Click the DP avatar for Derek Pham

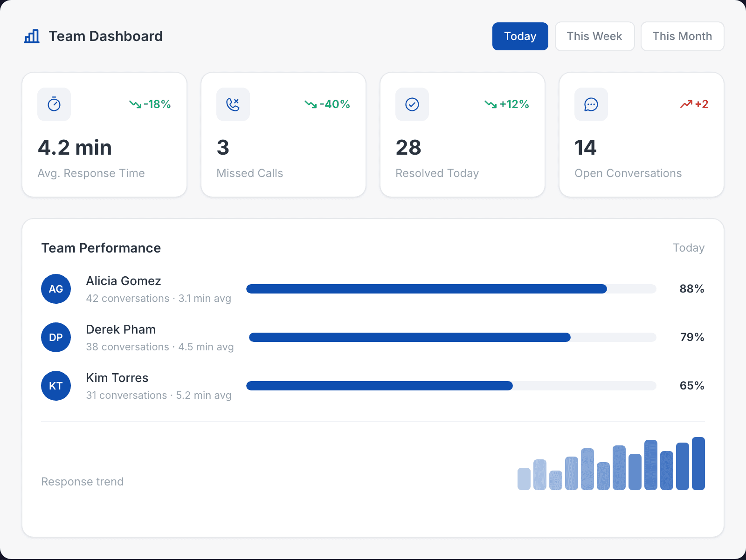tap(56, 337)
